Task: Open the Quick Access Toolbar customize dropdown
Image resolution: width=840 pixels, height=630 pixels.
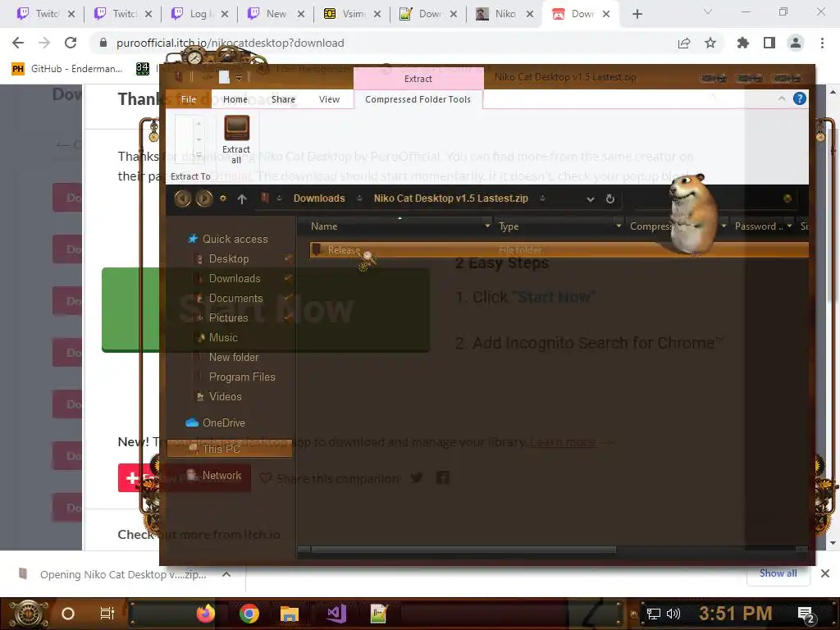Action: 239,78
